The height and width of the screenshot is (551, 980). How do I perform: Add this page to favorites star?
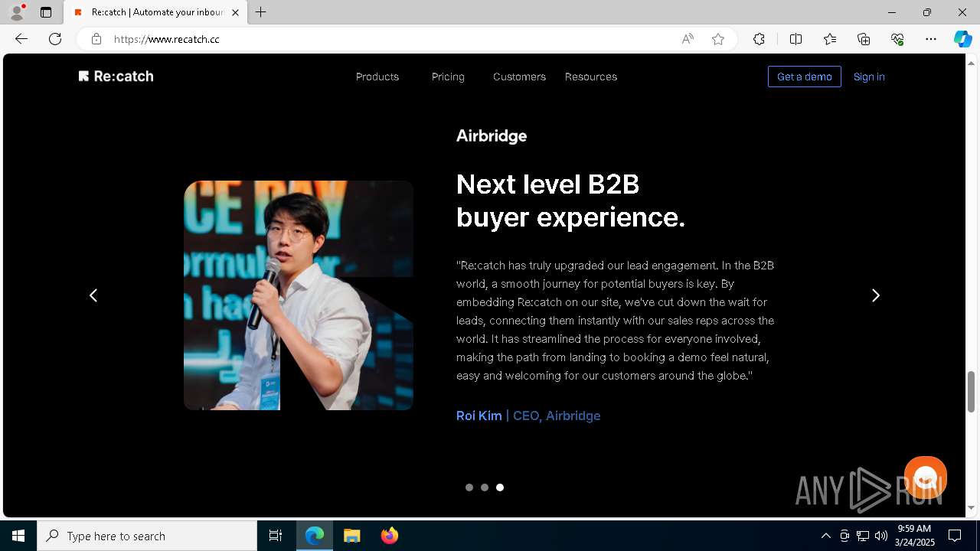click(718, 39)
